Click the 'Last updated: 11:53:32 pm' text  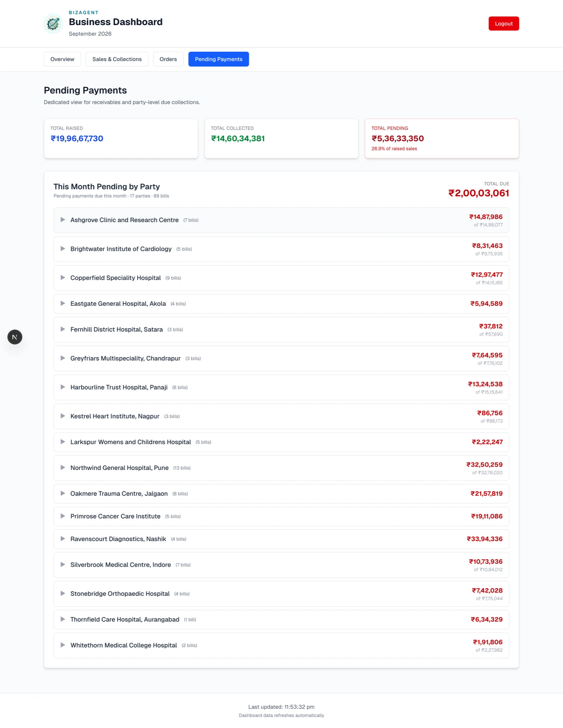(281, 707)
